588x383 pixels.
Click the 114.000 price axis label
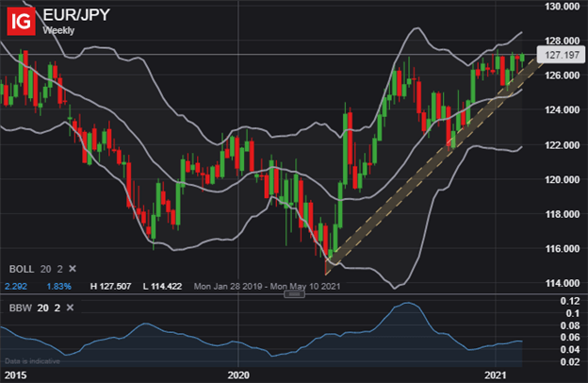pyautogui.click(x=563, y=283)
